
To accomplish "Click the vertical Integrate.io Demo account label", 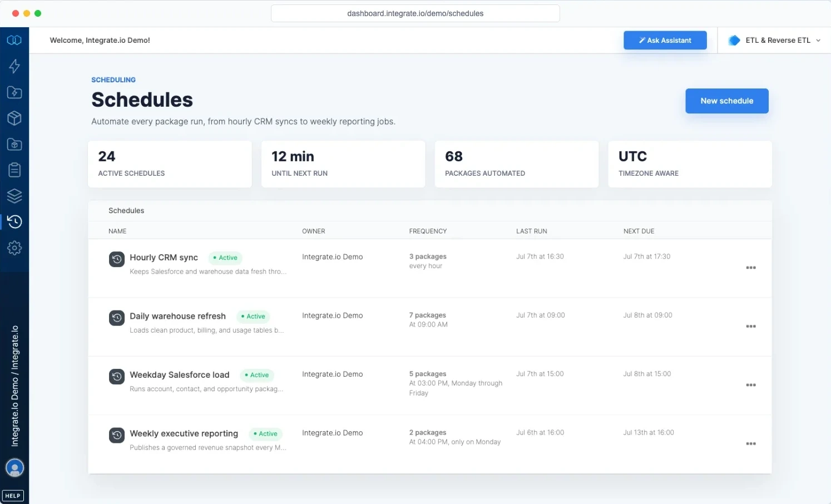I will coord(15,386).
